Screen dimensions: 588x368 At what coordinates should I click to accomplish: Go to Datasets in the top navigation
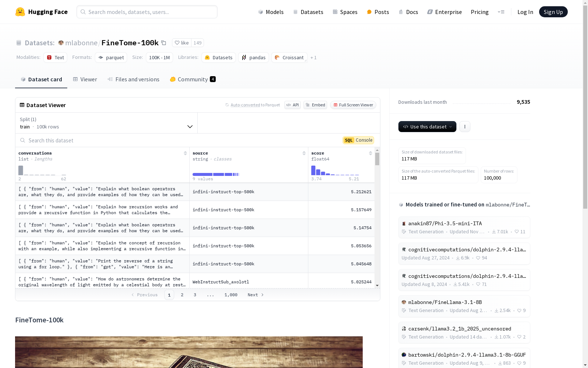pyautogui.click(x=308, y=12)
